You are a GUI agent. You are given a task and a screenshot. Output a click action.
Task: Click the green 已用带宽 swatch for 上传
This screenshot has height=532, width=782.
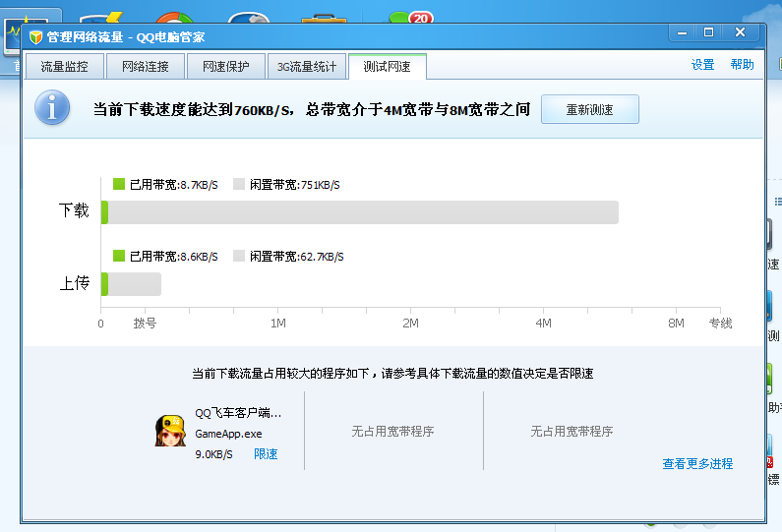pos(119,256)
